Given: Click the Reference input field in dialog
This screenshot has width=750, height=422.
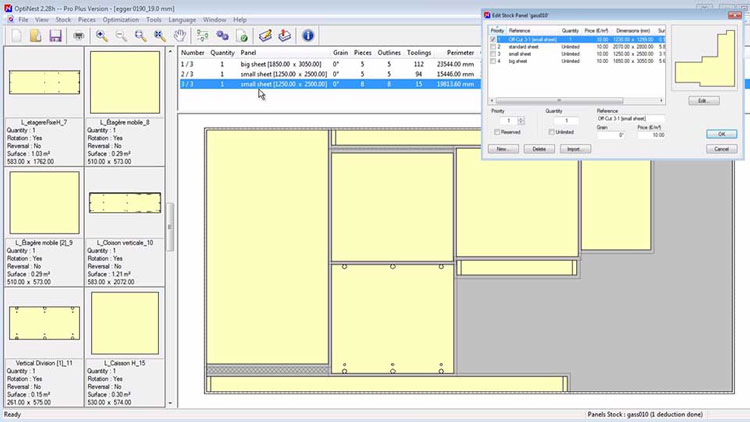Looking at the screenshot, I should 630,119.
